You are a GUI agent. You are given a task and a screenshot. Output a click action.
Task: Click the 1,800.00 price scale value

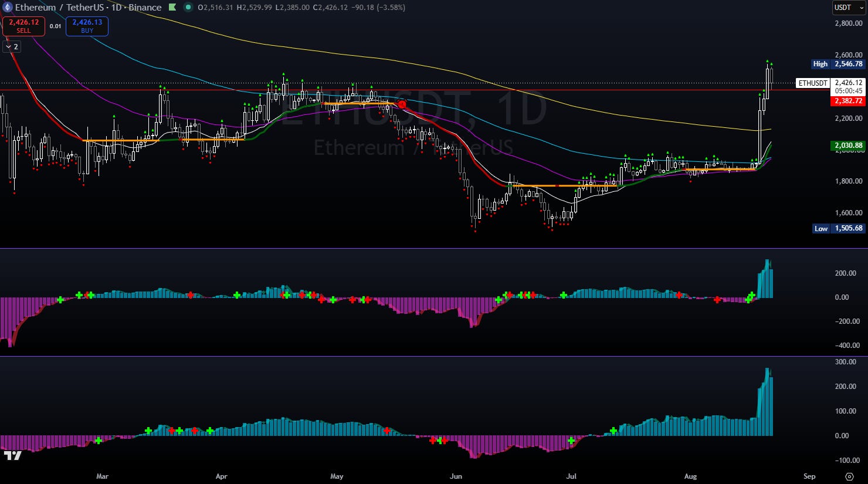tap(849, 181)
